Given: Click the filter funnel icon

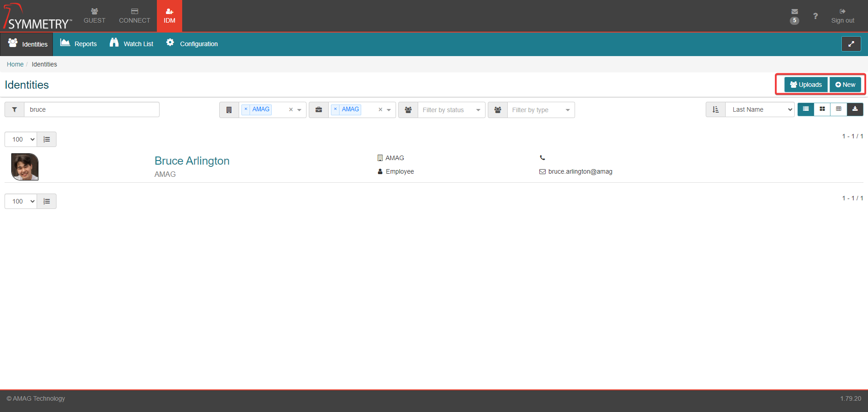Looking at the screenshot, I should pos(14,109).
